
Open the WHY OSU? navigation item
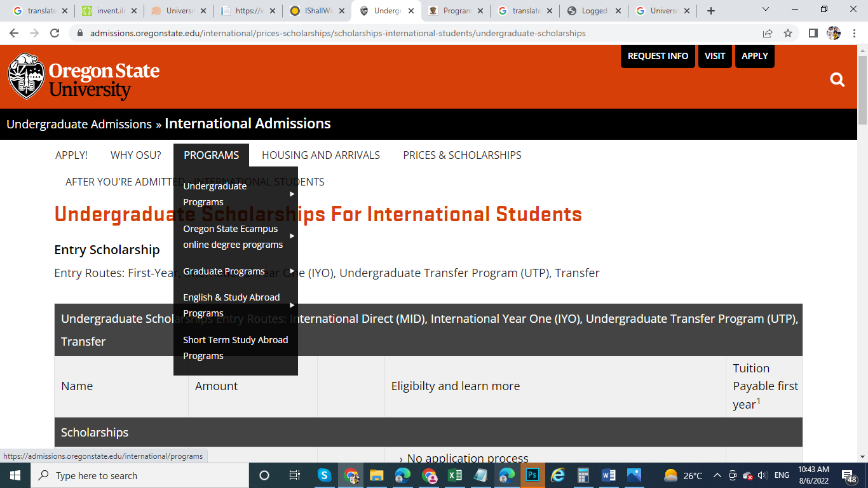pos(136,155)
